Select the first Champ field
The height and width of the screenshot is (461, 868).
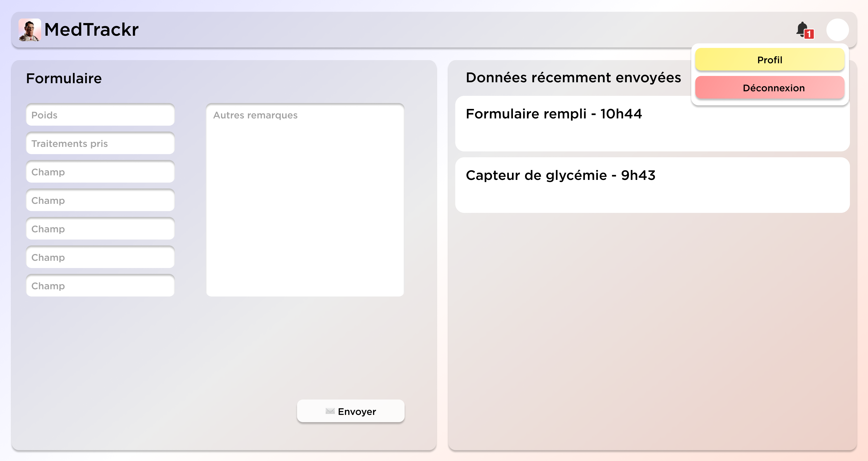pyautogui.click(x=100, y=172)
